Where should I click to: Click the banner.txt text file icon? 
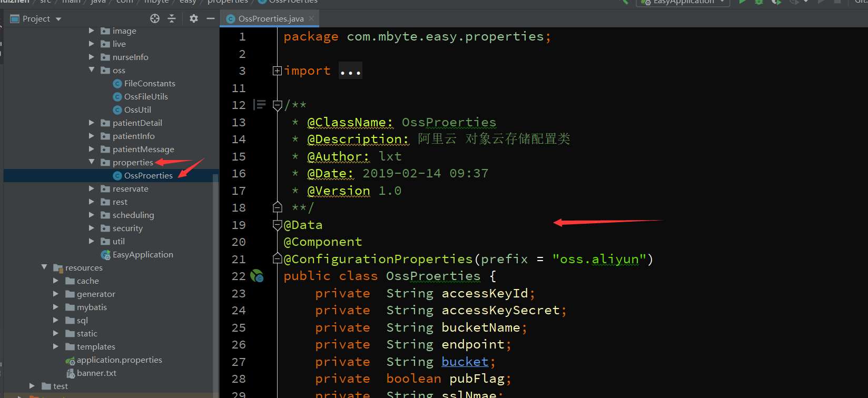[x=70, y=373]
